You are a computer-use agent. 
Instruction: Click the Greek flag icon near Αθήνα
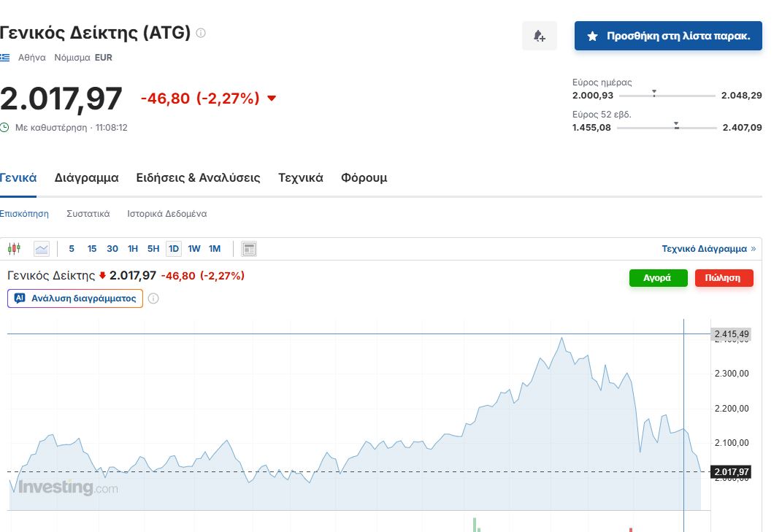[4, 58]
